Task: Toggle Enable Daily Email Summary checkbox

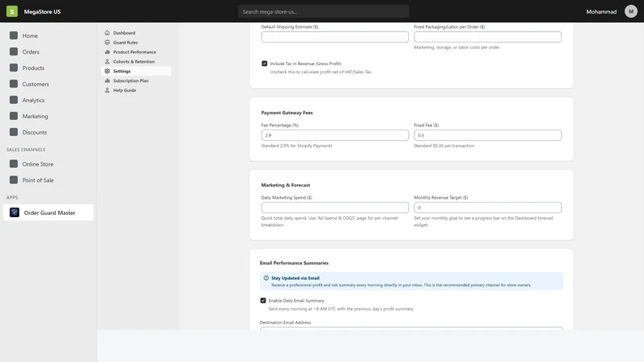Action: coord(263,300)
